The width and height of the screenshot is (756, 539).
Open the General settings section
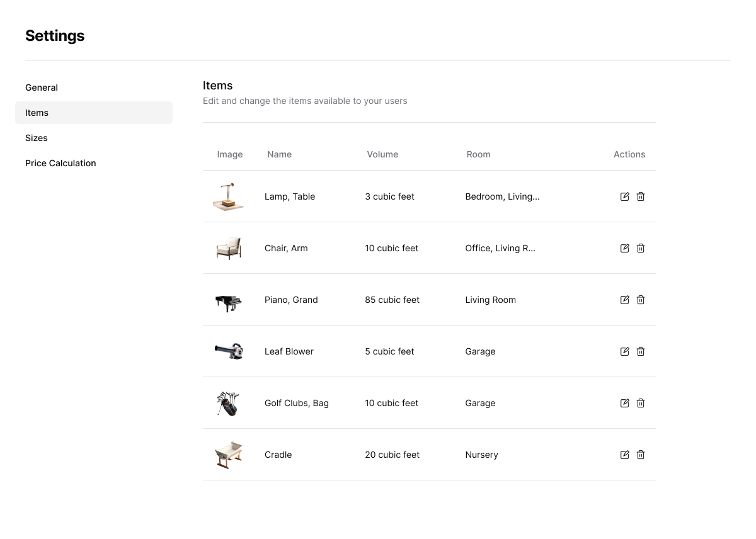pyautogui.click(x=42, y=88)
